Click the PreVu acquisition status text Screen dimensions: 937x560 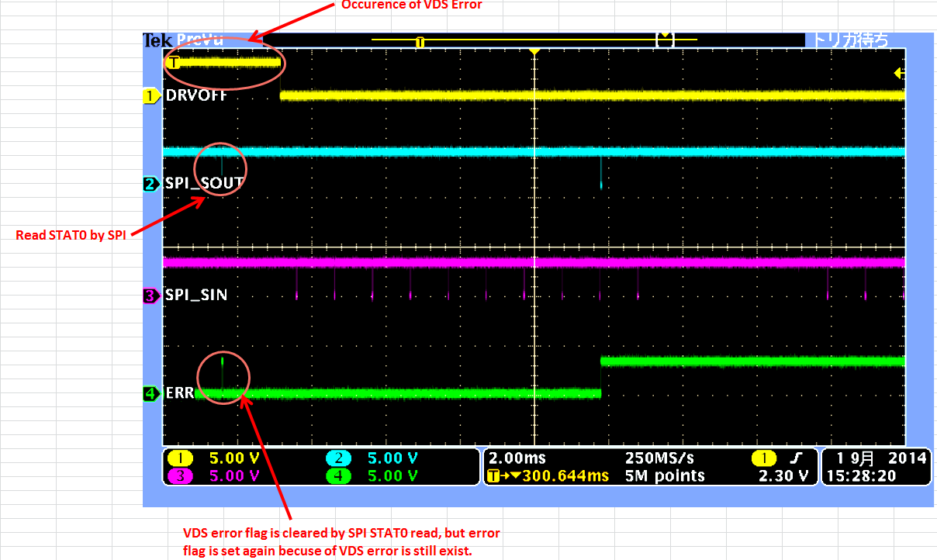(x=200, y=40)
